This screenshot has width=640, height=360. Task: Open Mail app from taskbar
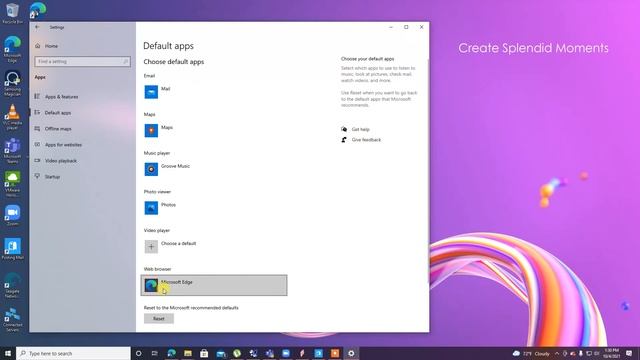221,353
